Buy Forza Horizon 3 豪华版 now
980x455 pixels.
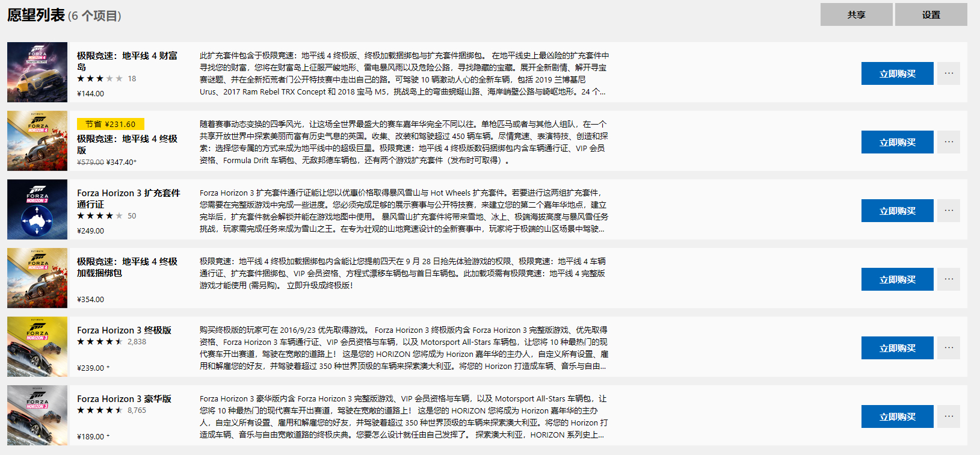[897, 416]
